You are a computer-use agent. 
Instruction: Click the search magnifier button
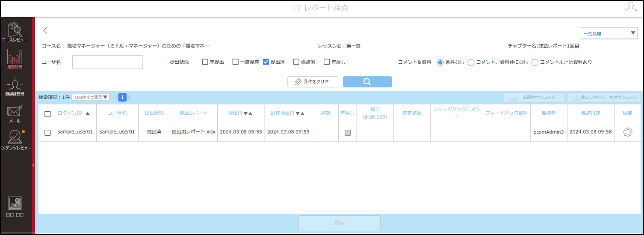(367, 82)
